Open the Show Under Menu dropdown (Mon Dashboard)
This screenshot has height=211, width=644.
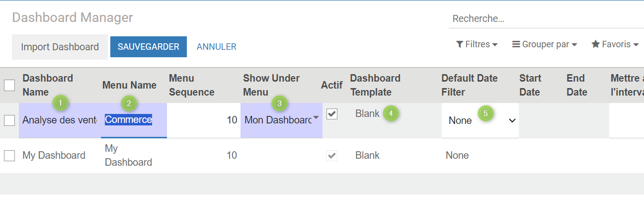coord(281,120)
